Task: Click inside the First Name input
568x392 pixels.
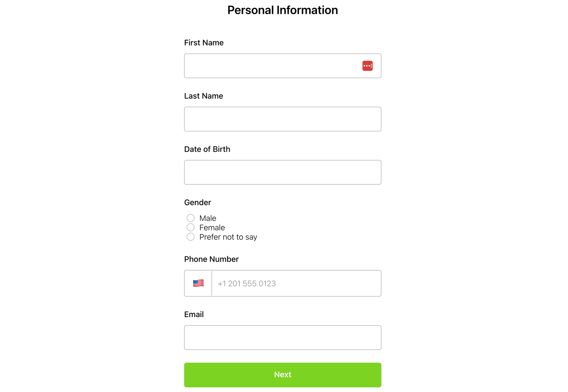Action: click(x=270, y=66)
